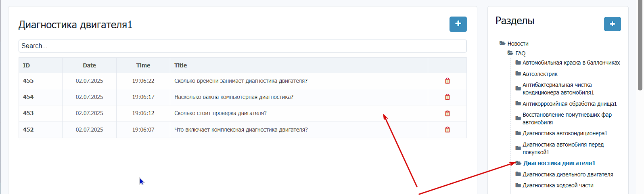Select Антикоррозийная обработка днища1 section
The height and width of the screenshot is (195, 644).
tap(569, 104)
